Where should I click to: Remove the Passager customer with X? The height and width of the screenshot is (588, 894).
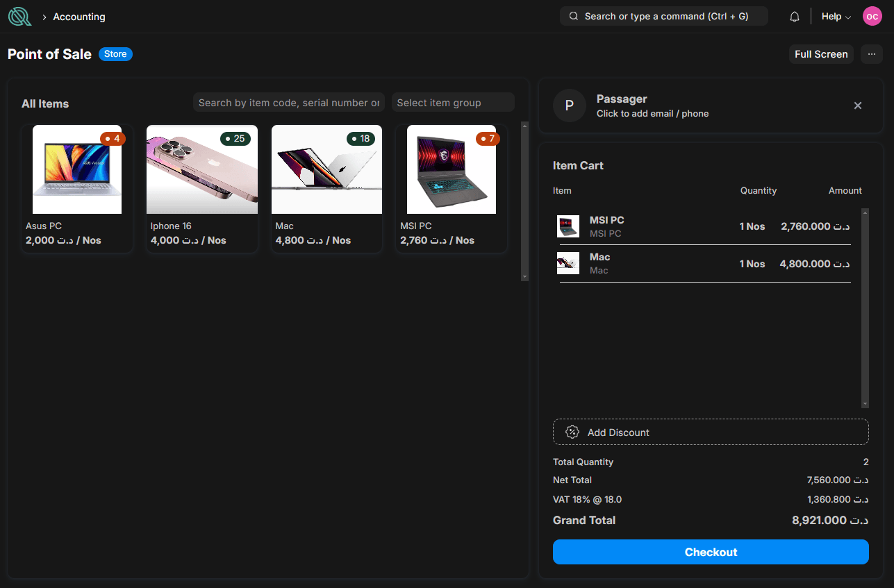coord(858,106)
